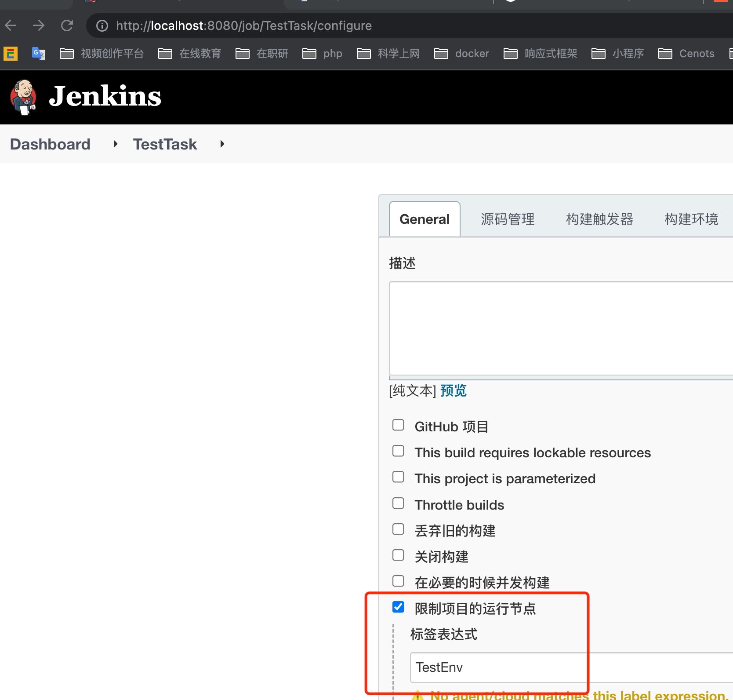The image size is (733, 700).
Task: Uncheck 限制项目的运行节点 checkbox
Action: (398, 607)
